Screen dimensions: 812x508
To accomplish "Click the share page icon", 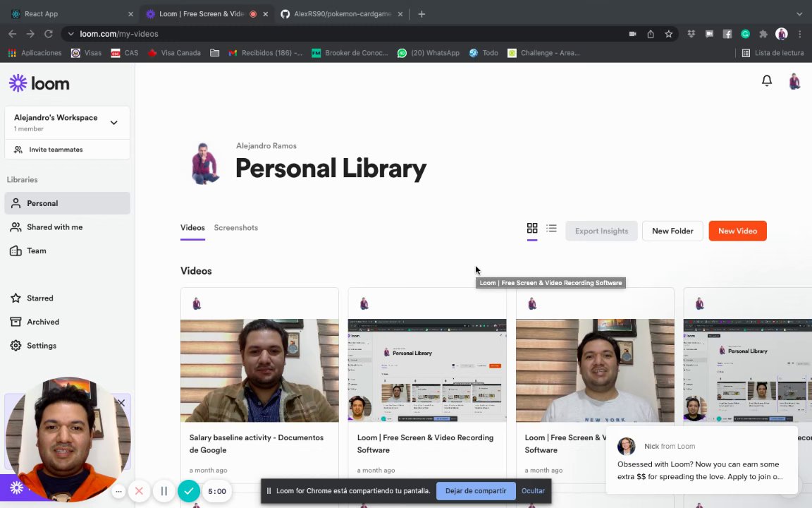I will tap(651, 34).
